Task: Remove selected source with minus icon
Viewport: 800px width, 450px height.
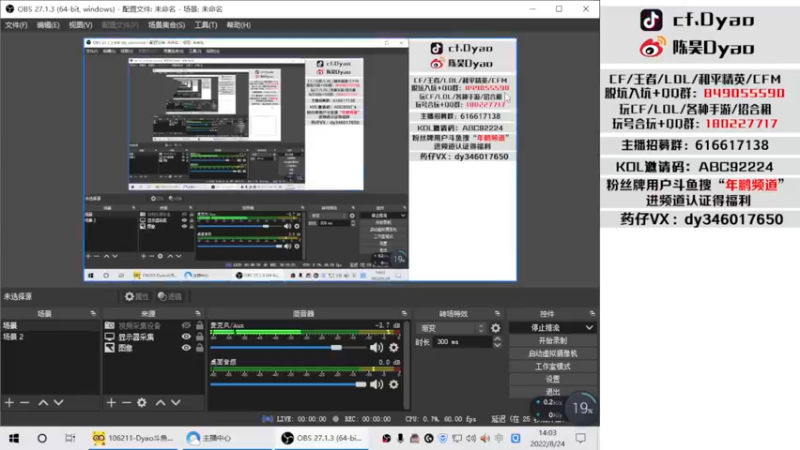Action: 126,403
